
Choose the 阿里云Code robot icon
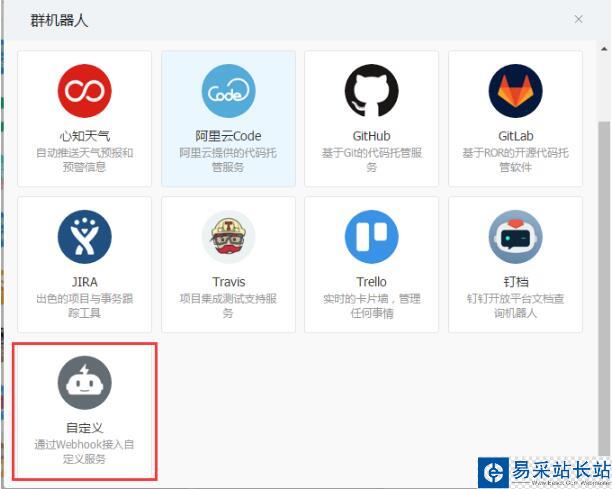tap(228, 91)
